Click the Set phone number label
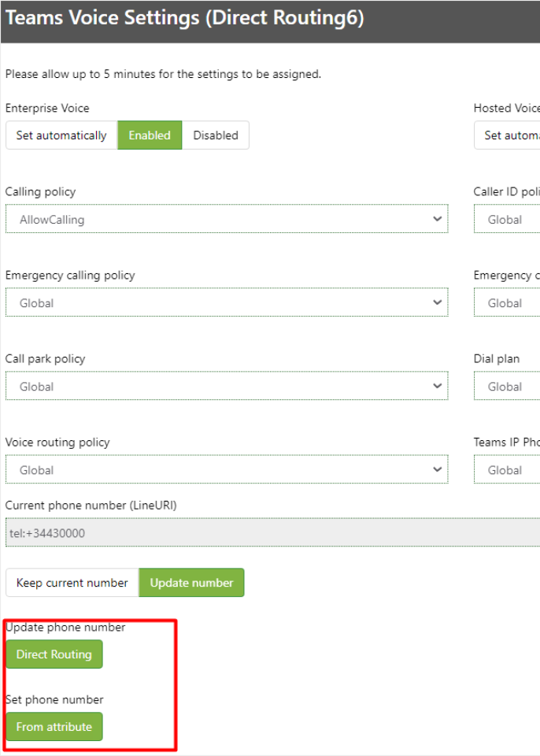540x756 pixels. pos(54,699)
